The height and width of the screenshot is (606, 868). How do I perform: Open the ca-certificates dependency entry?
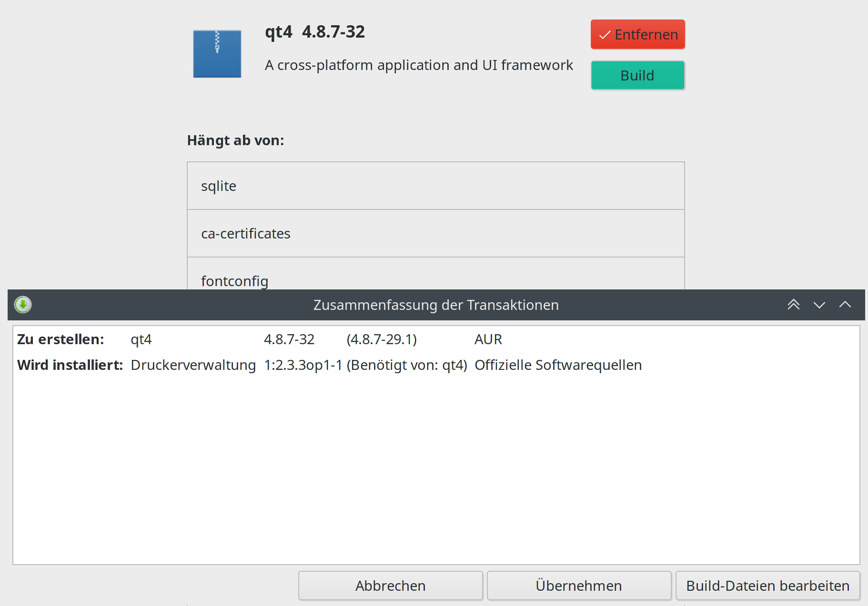[x=435, y=233]
